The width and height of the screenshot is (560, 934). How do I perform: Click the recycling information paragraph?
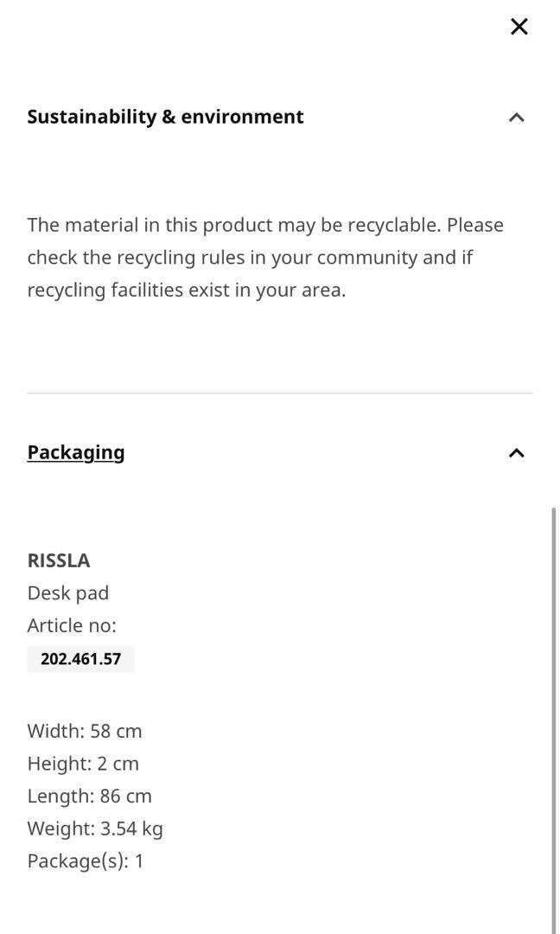(x=265, y=257)
